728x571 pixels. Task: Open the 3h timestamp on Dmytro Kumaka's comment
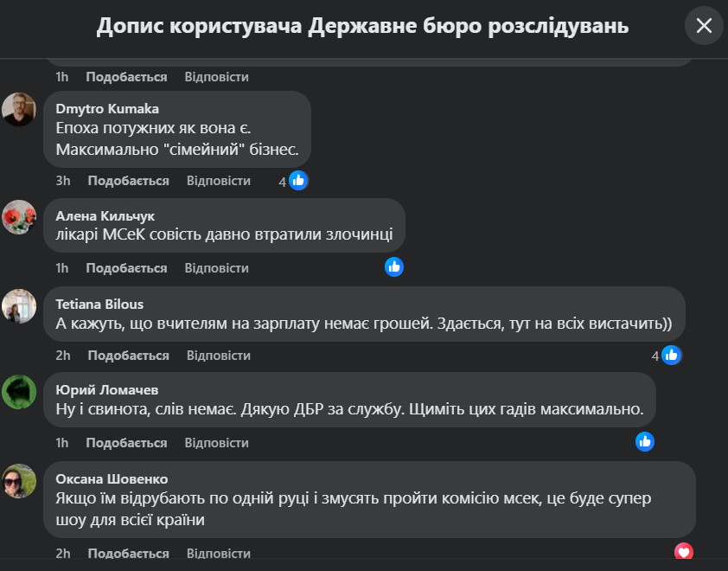coord(62,181)
